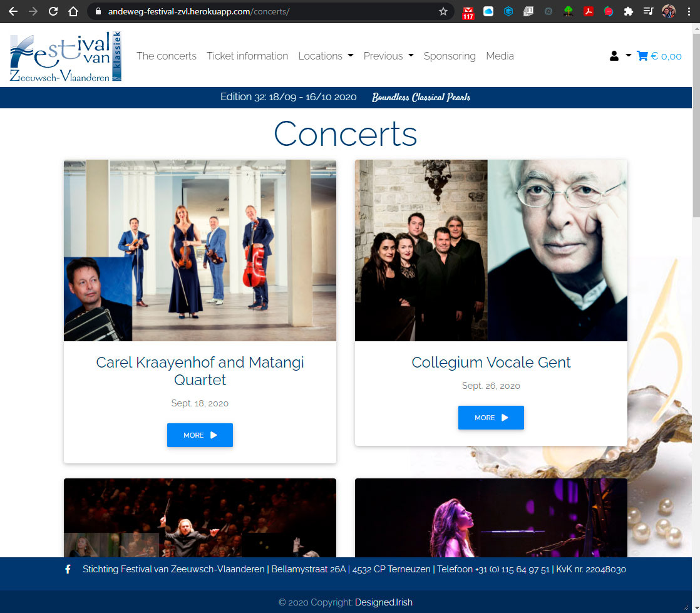Image resolution: width=700 pixels, height=613 pixels.
Task: Click the pianist concert photo
Action: tap(491, 518)
